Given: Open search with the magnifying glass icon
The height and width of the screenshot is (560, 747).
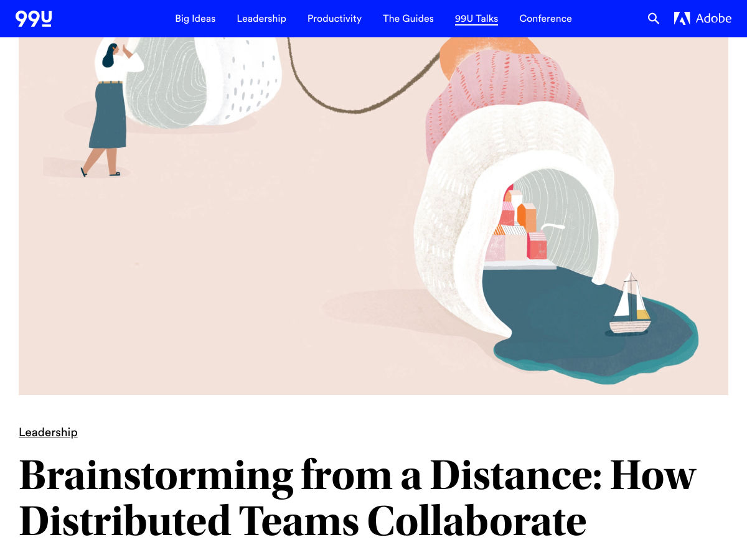Looking at the screenshot, I should pos(653,19).
